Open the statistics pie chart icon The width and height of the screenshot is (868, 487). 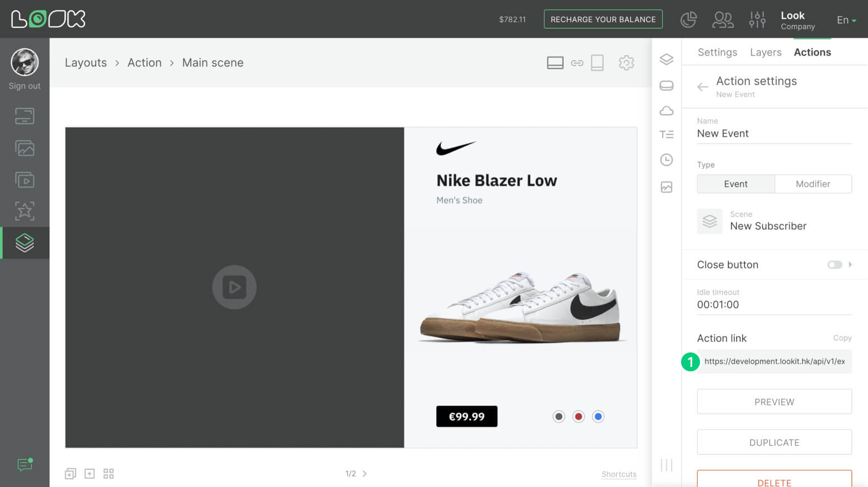(688, 19)
